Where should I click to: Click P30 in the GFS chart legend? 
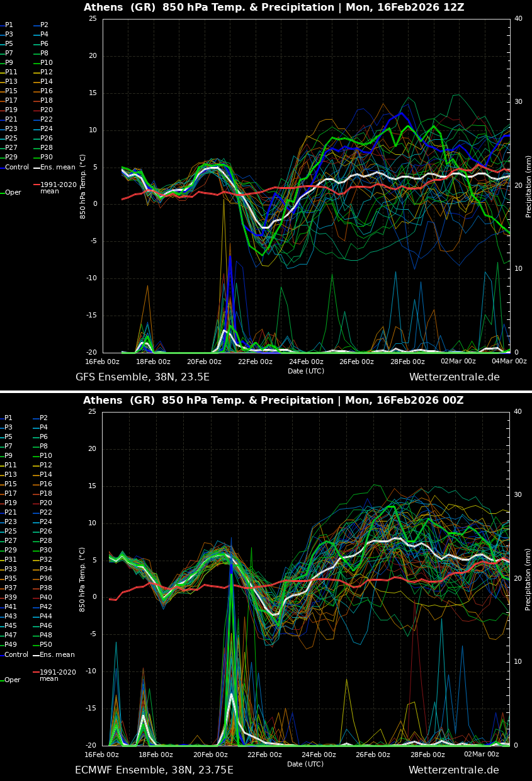[47, 157]
